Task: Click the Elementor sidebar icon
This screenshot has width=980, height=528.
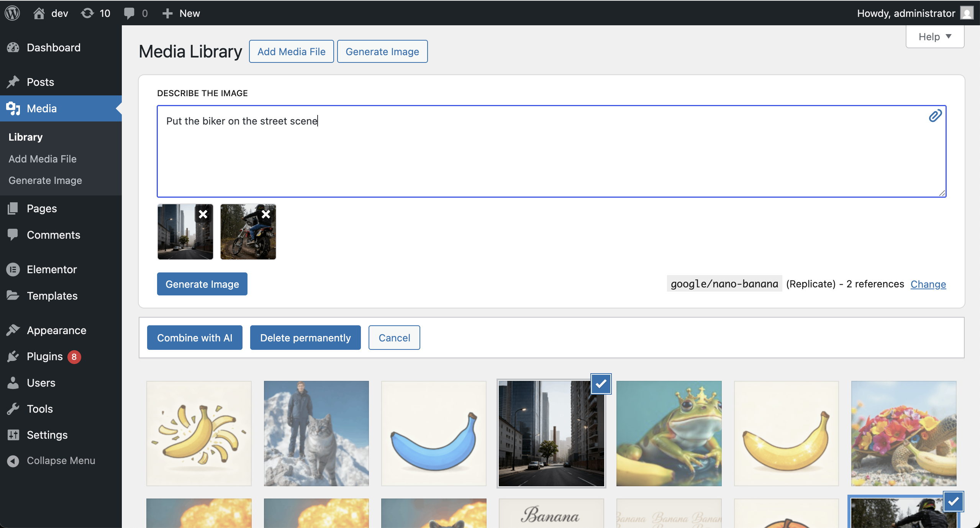Action: 13,269
